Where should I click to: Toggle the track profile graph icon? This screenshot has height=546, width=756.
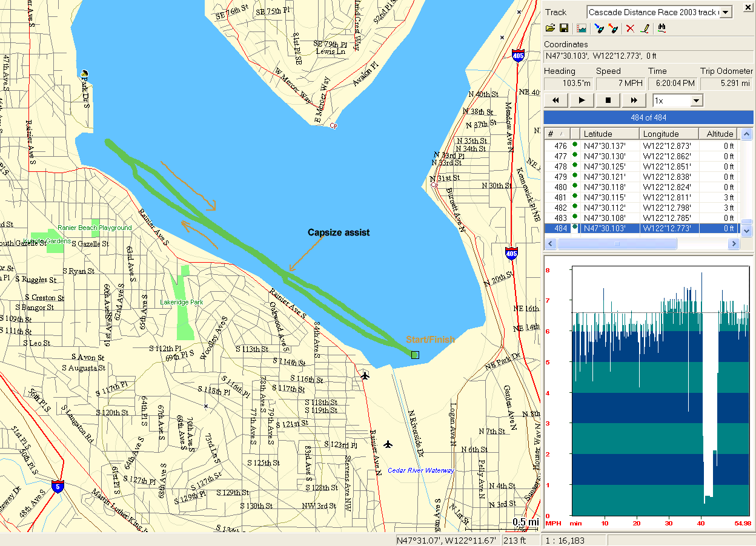tap(582, 28)
